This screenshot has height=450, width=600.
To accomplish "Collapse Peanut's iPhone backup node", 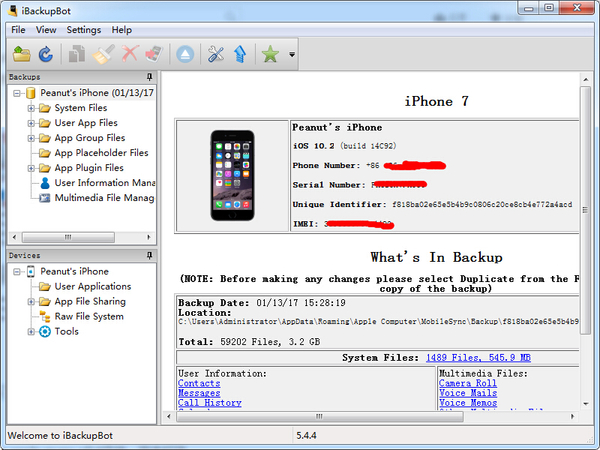I will [x=16, y=93].
